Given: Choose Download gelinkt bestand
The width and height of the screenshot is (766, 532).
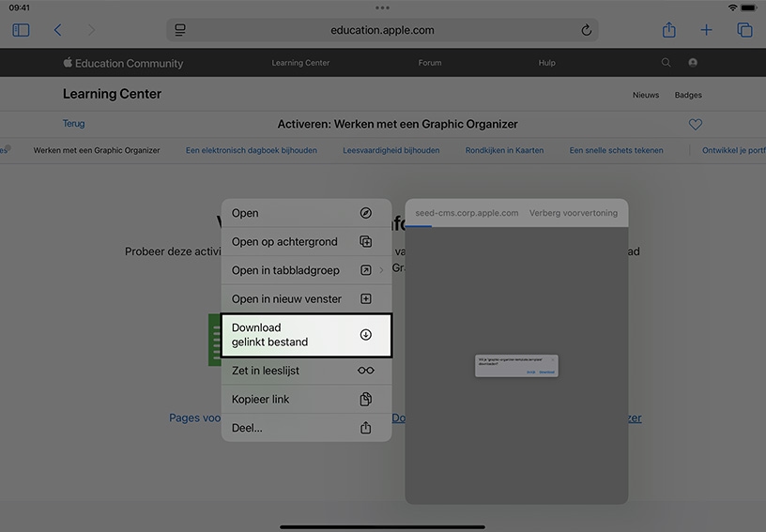Looking at the screenshot, I should tap(306, 335).
